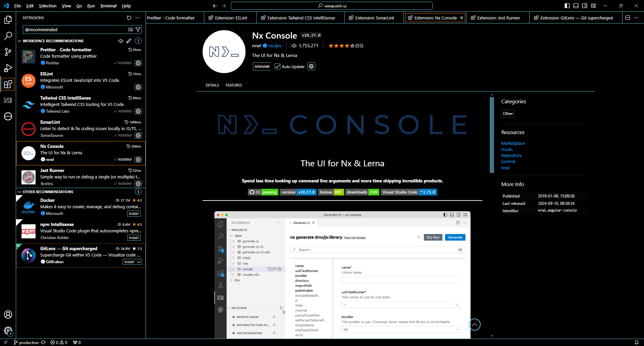Open the License resource link
Image resolution: width=644 pixels, height=346 pixels.
point(508,161)
